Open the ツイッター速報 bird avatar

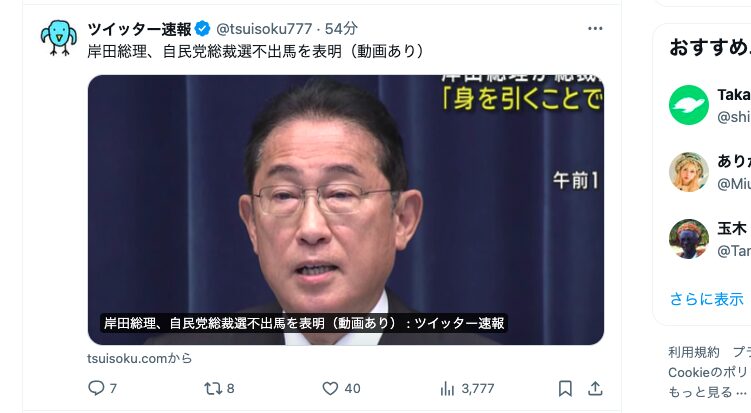58,38
